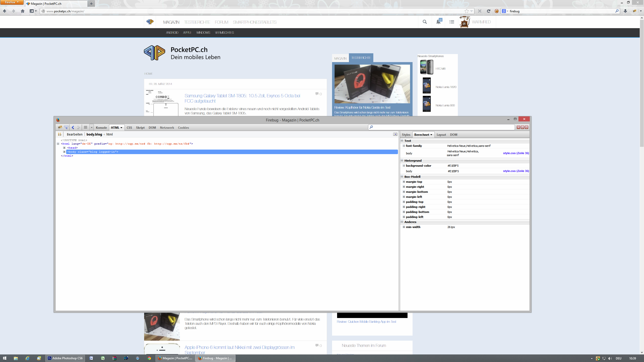644x362 pixels.
Task: Expand the margin-top property
Action: point(404,182)
